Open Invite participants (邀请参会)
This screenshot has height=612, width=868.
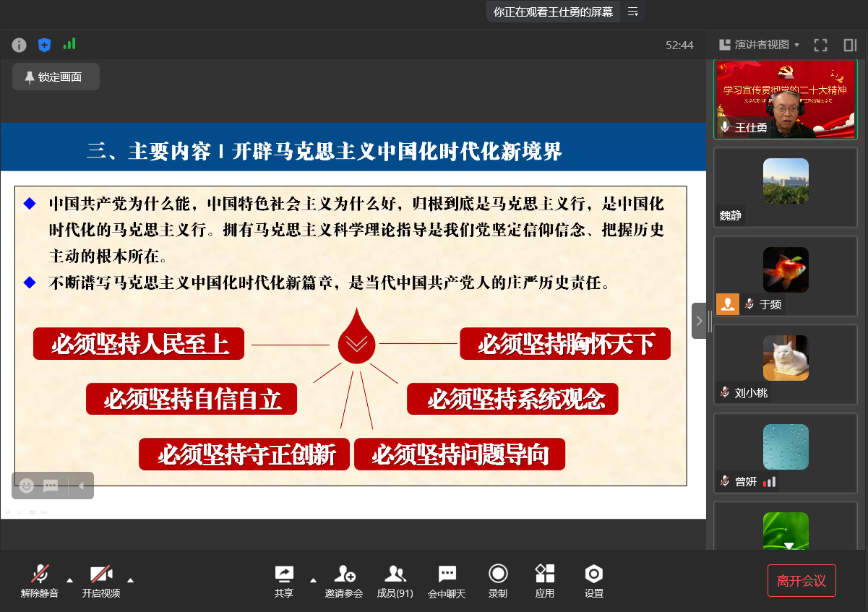(343, 582)
